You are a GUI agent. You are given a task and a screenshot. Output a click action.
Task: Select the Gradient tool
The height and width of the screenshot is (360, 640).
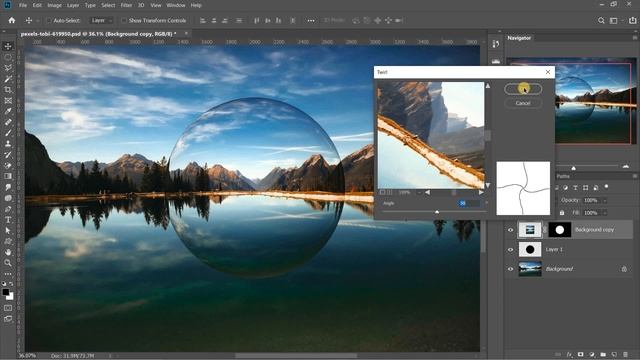[8, 176]
